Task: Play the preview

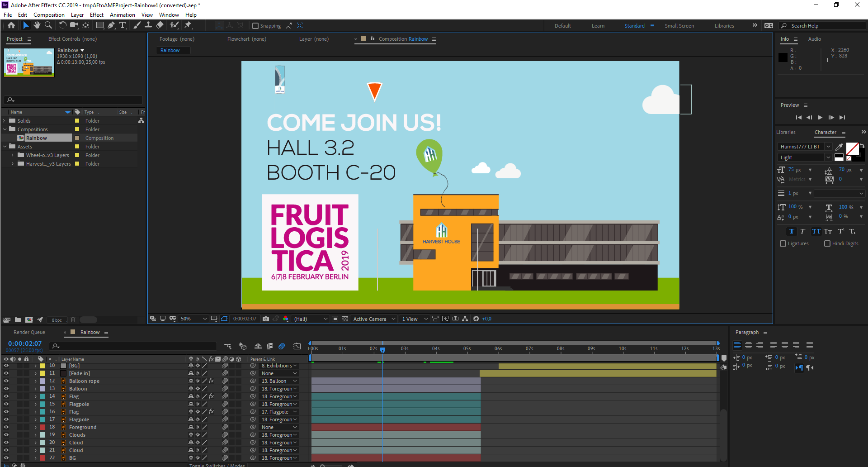Action: (820, 118)
